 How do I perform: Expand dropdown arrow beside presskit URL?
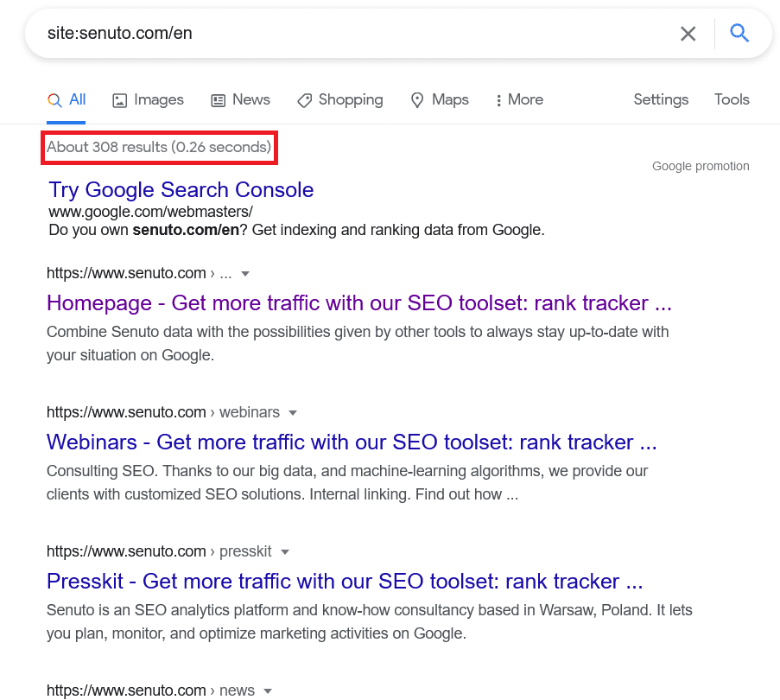(285, 551)
